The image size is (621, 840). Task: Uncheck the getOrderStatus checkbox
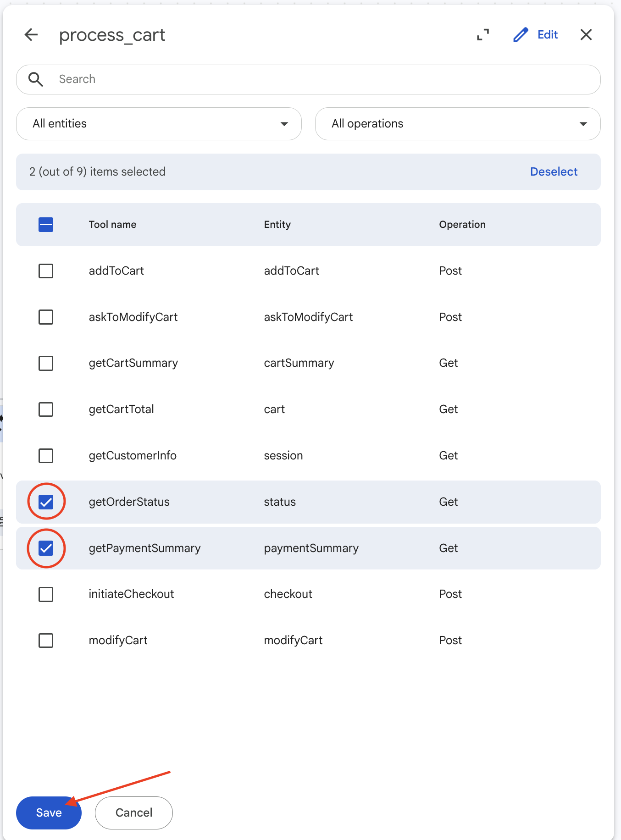pyautogui.click(x=46, y=502)
